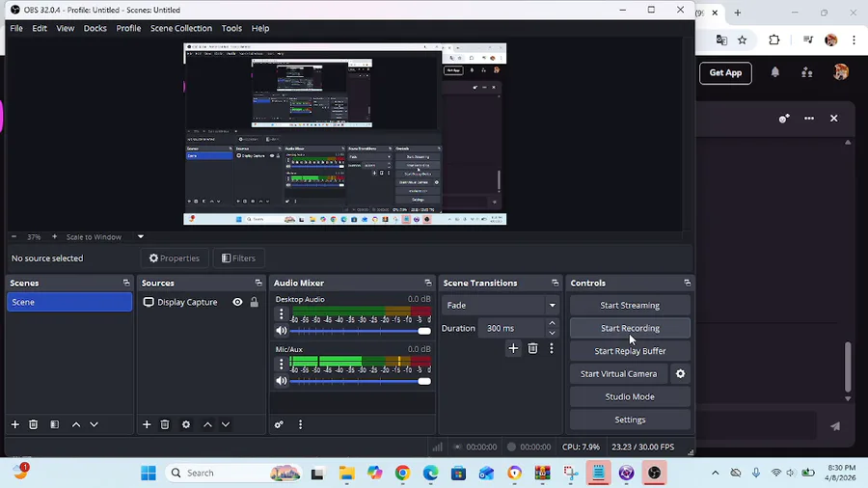The height and width of the screenshot is (488, 868).
Task: Open Audio Mixer bottom three-dot menu
Action: [x=301, y=424]
